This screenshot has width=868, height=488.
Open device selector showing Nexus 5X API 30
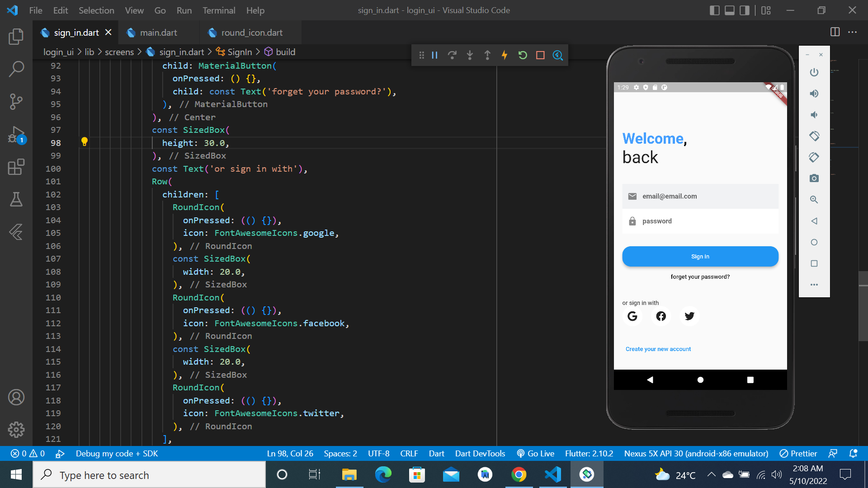(696, 453)
